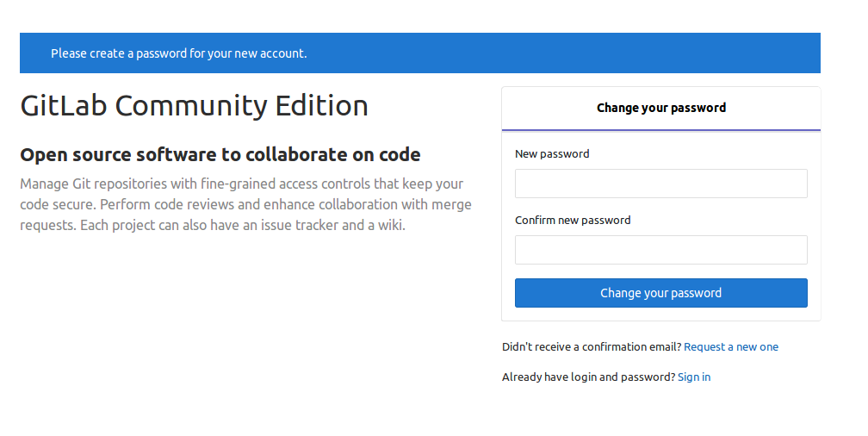Viewport: 868px width, 436px height.
Task: Select the Change your password tab header
Action: [661, 108]
